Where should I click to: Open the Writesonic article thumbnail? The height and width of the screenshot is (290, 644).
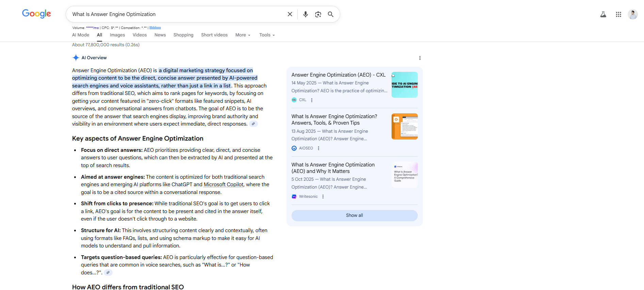(x=404, y=175)
